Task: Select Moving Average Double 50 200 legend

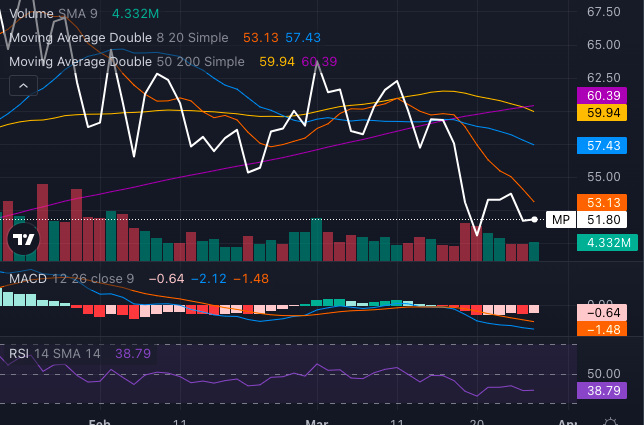Action: click(x=127, y=61)
